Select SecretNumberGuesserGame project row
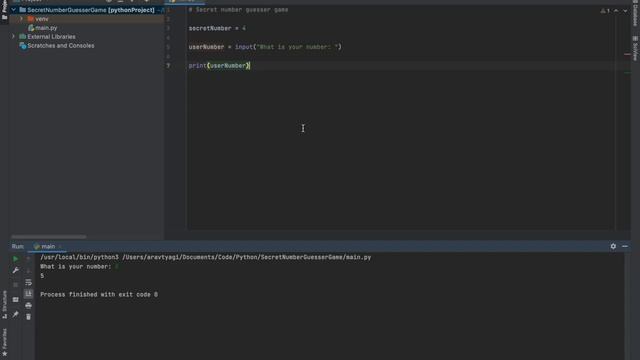Image resolution: width=640 pixels, height=360 pixels. 87,10
